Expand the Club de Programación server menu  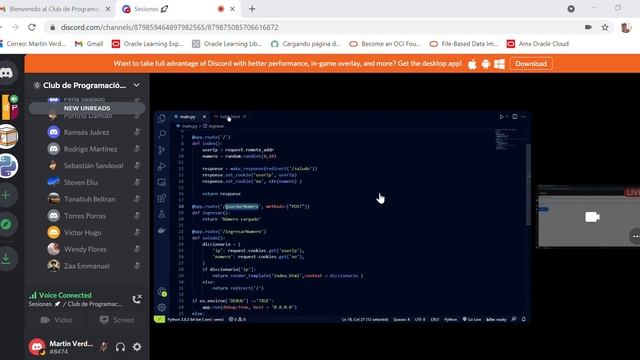coord(136,85)
